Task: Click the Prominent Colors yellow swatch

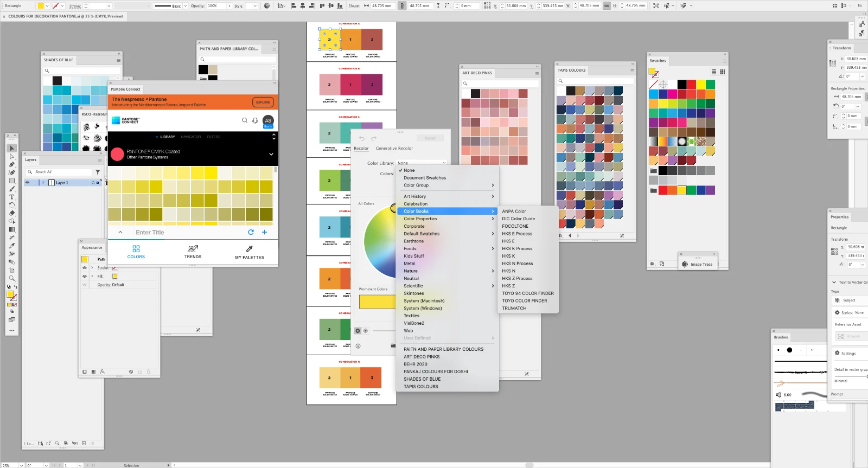Action: tap(378, 302)
